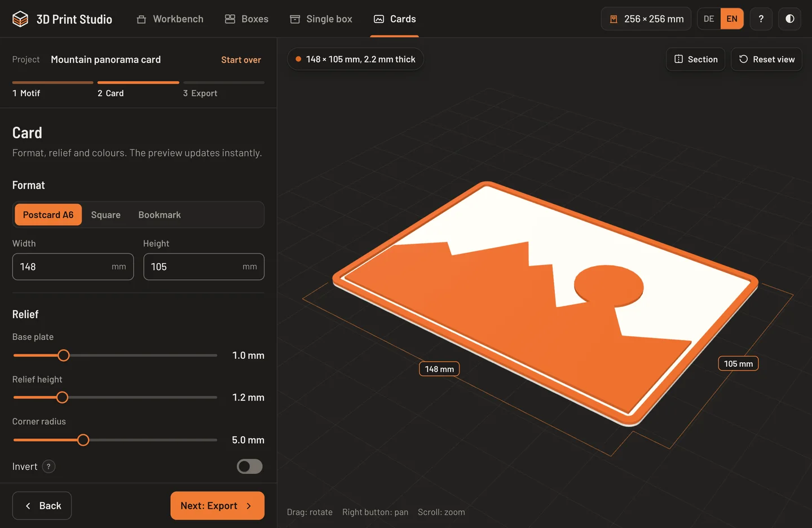The image size is (812, 528).
Task: Choose the Postcard A6 format
Action: pos(48,215)
